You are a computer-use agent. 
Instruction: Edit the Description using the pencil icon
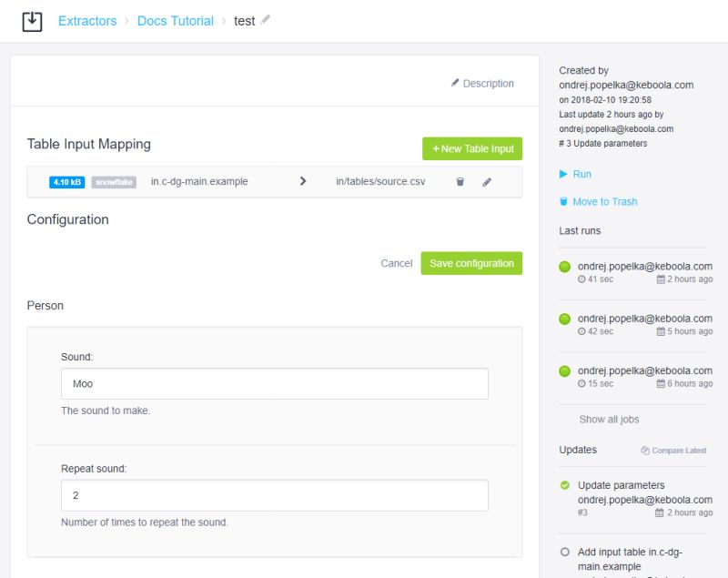click(x=455, y=83)
